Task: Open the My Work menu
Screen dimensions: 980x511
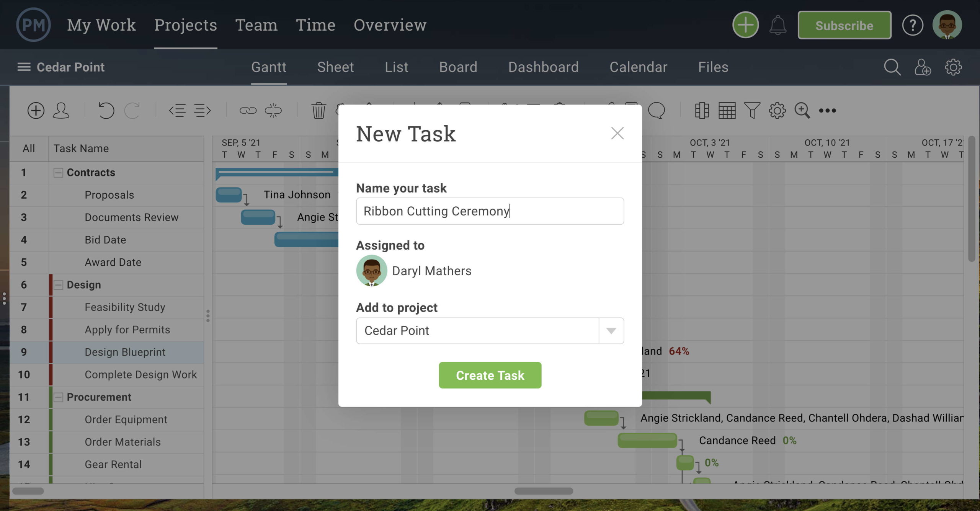Action: coord(101,25)
